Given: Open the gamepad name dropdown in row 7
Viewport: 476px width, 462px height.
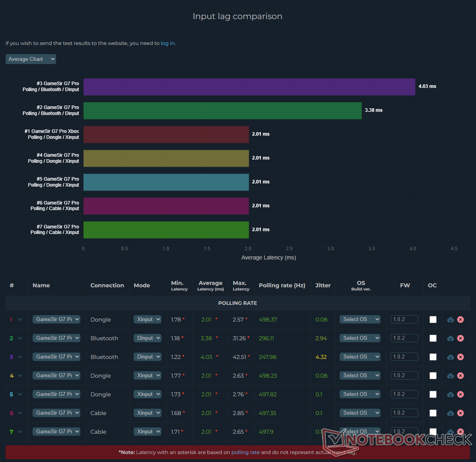Looking at the screenshot, I should (56, 431).
